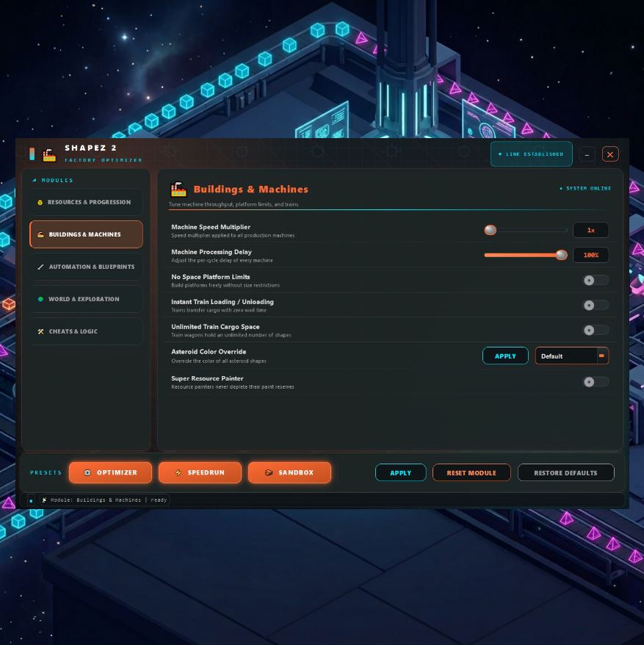This screenshot has height=645, width=644.
Task: Click the SHAPEZ 2 title text
Action: click(91, 148)
